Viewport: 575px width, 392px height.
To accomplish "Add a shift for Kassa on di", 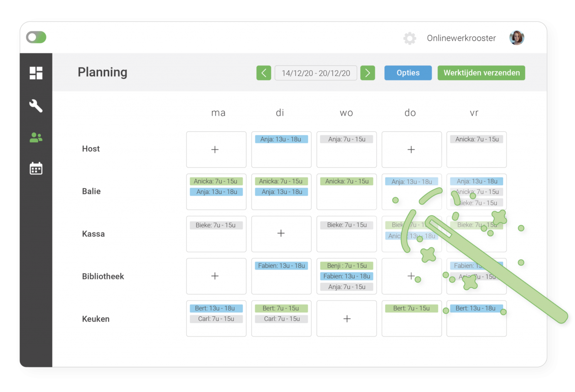I will tap(281, 233).
